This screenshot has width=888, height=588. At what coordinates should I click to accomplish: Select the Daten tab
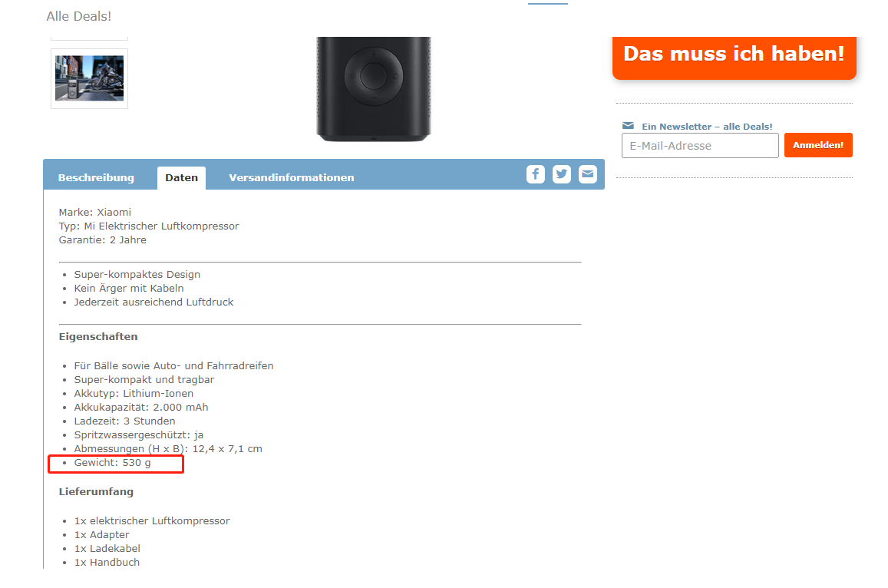181,178
